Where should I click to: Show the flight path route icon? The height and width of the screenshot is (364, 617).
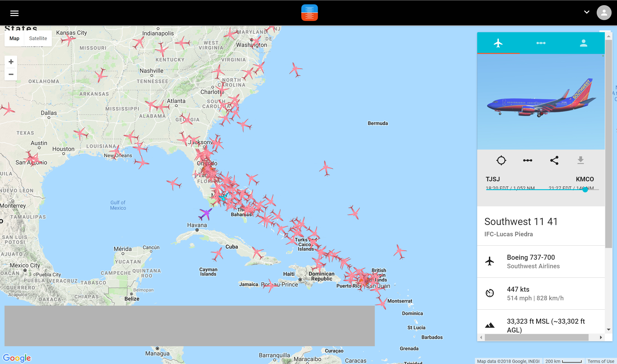(527, 160)
